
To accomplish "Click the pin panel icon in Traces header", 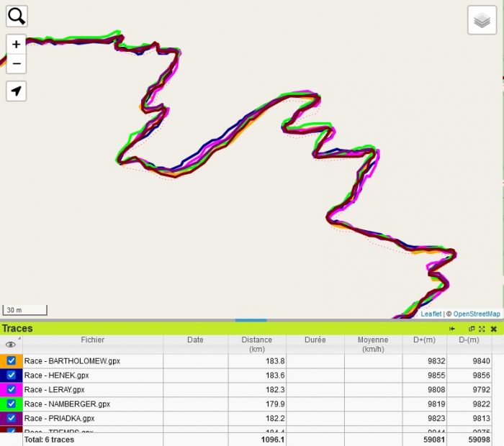I will point(452,329).
